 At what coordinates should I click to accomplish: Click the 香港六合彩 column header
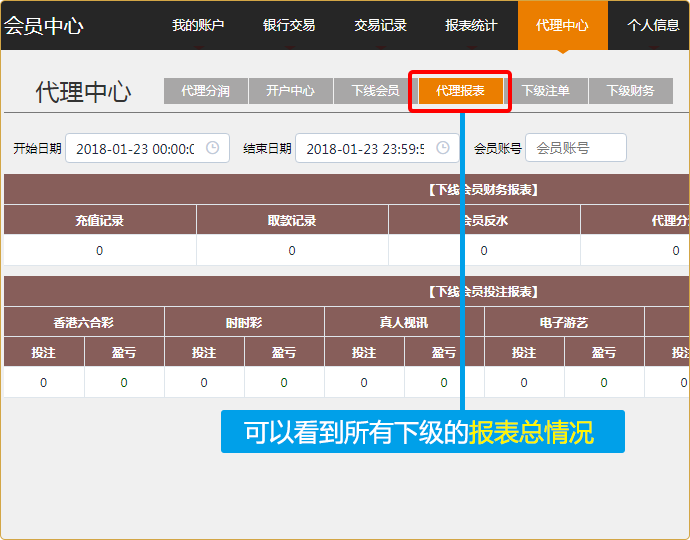click(84, 322)
